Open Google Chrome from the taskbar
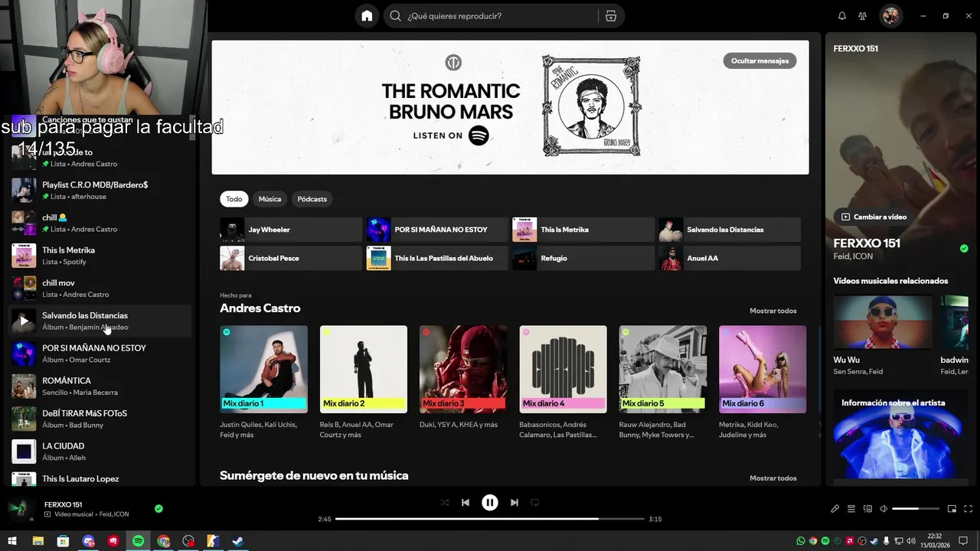This screenshot has width=980, height=551. pyautogui.click(x=163, y=541)
